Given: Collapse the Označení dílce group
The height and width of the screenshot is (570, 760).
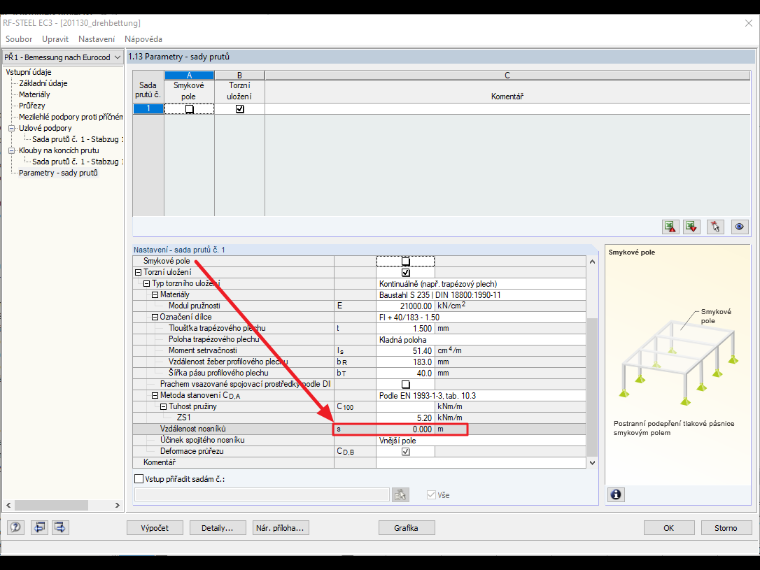Looking at the screenshot, I should [155, 317].
